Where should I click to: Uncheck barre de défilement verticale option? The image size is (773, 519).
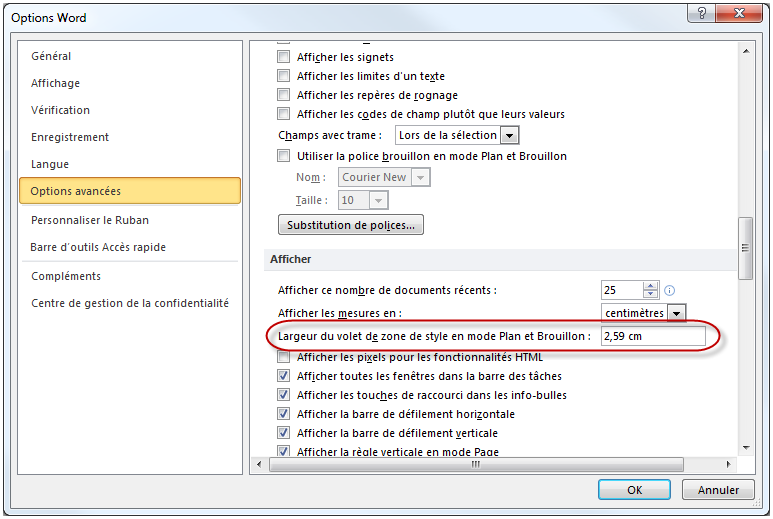coord(283,432)
